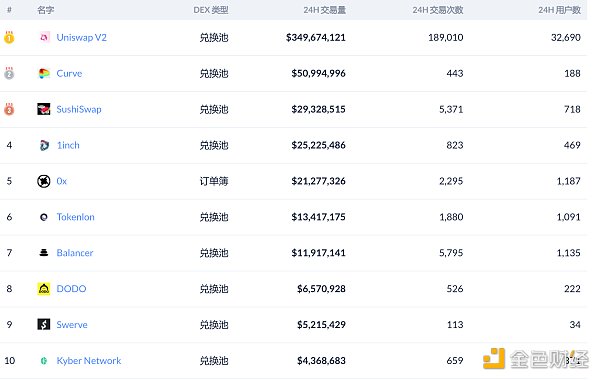Click the yellow DODO logo icon

[x=44, y=289]
